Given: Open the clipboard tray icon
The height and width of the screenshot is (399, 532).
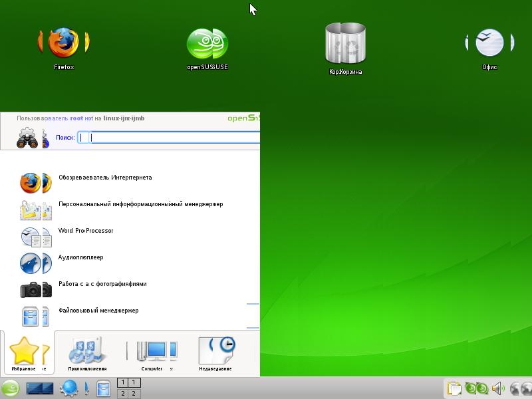Looking at the screenshot, I should 454,388.
